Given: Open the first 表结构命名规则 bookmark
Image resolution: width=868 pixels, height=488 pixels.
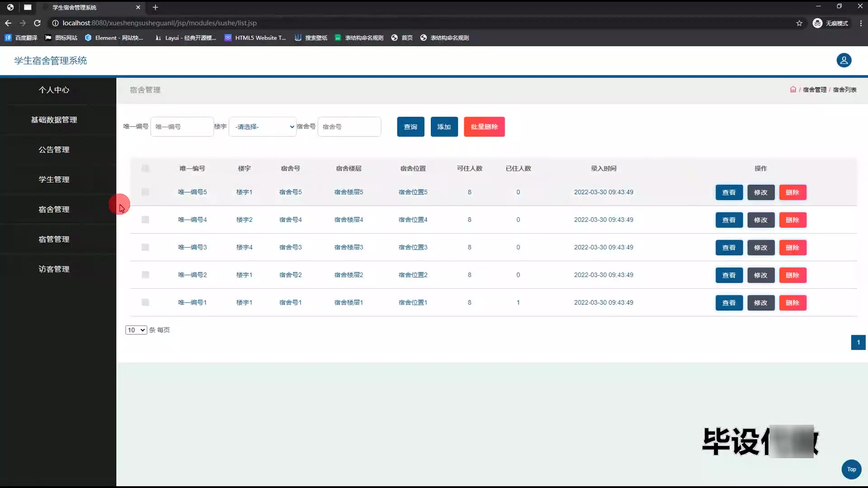Looking at the screenshot, I should 359,38.
